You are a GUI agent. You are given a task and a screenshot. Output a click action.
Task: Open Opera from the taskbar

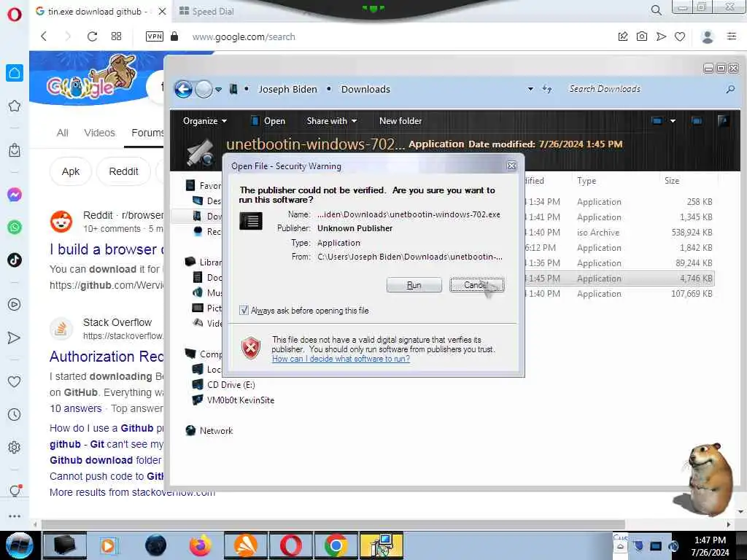[290, 545]
